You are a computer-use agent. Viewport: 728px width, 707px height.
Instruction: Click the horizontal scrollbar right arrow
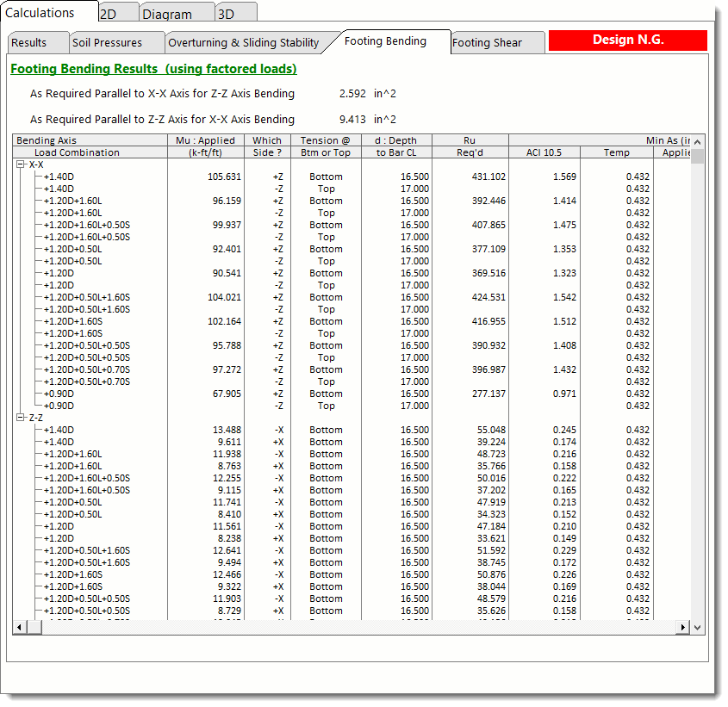coord(684,628)
